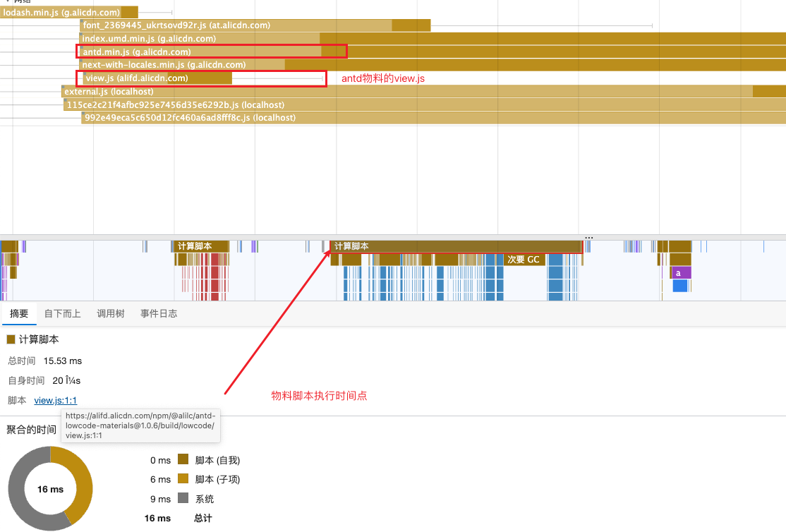Open the view.js:1:1 source link
Image resolution: width=786 pixels, height=532 pixels.
pyautogui.click(x=55, y=400)
